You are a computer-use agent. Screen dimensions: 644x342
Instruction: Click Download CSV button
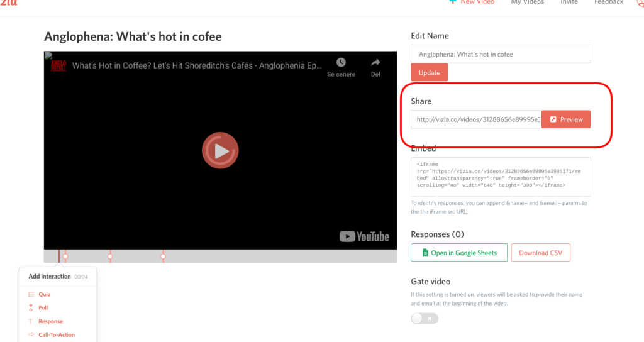pyautogui.click(x=540, y=253)
